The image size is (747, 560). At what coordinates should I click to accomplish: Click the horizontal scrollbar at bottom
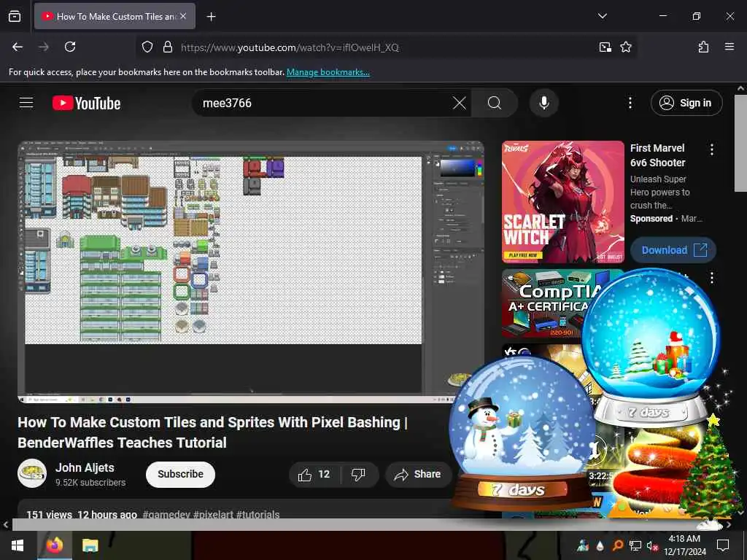[367, 525]
